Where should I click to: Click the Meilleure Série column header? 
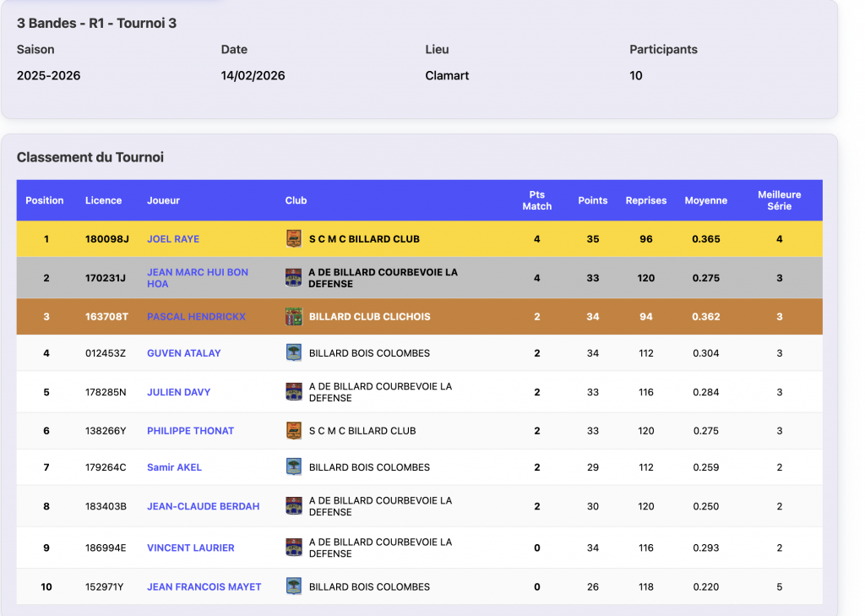tap(779, 200)
